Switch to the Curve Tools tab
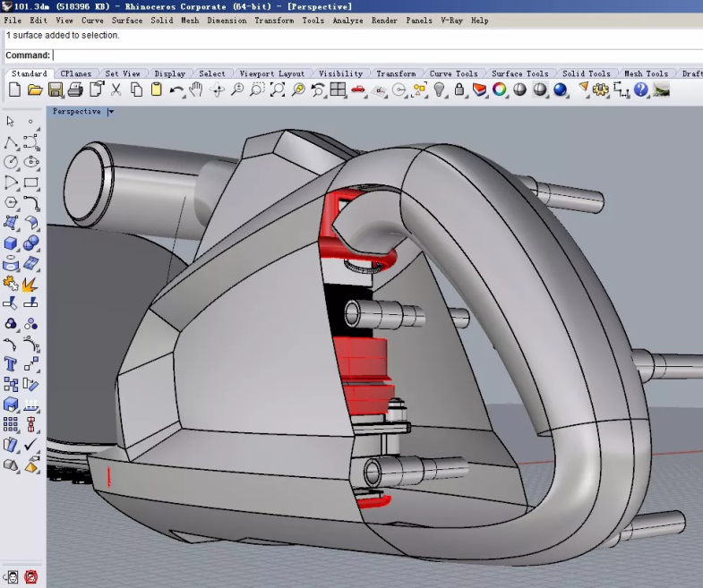Screen dimensions: 703x588 (453, 73)
